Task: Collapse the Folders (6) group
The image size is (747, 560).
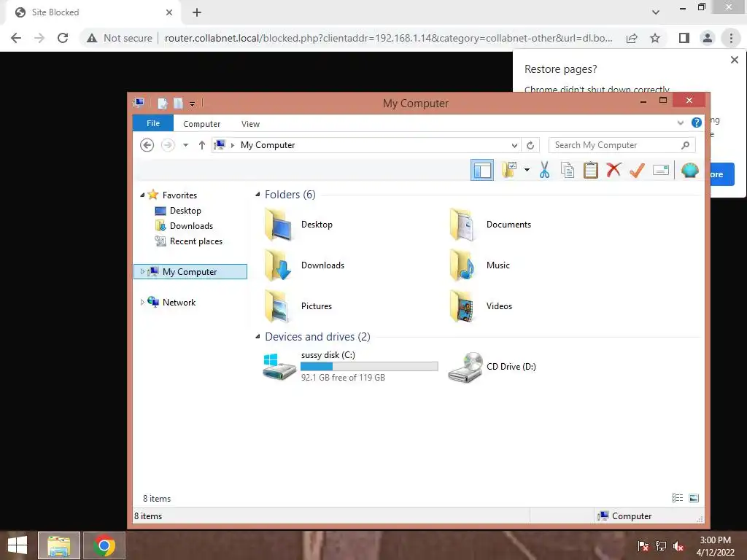Action: pyautogui.click(x=258, y=194)
